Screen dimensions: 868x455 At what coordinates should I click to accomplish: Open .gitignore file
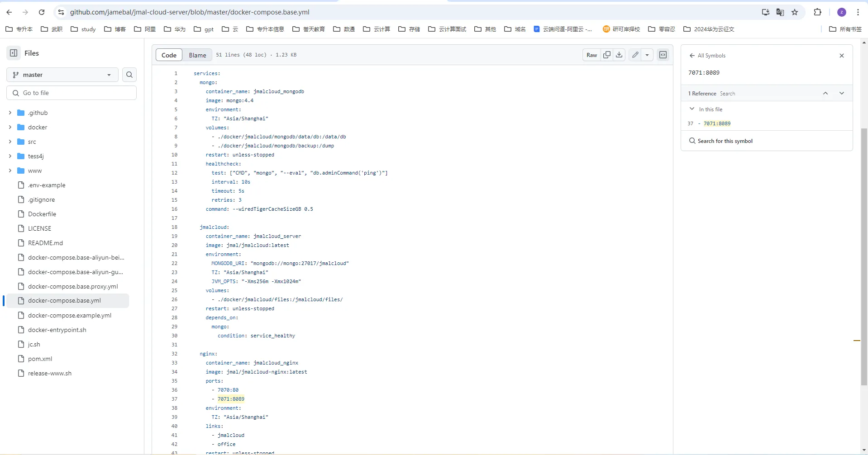tap(41, 199)
